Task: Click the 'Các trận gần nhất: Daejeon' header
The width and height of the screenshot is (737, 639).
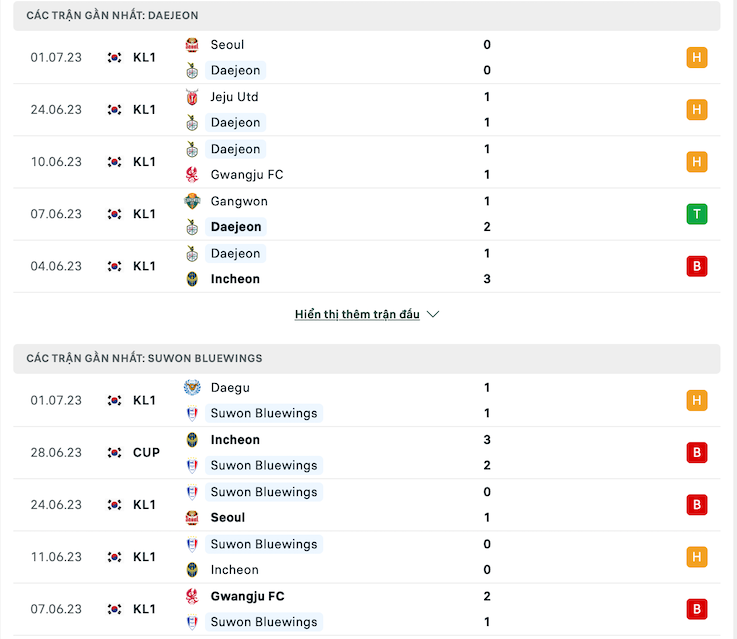Action: [x=367, y=16]
